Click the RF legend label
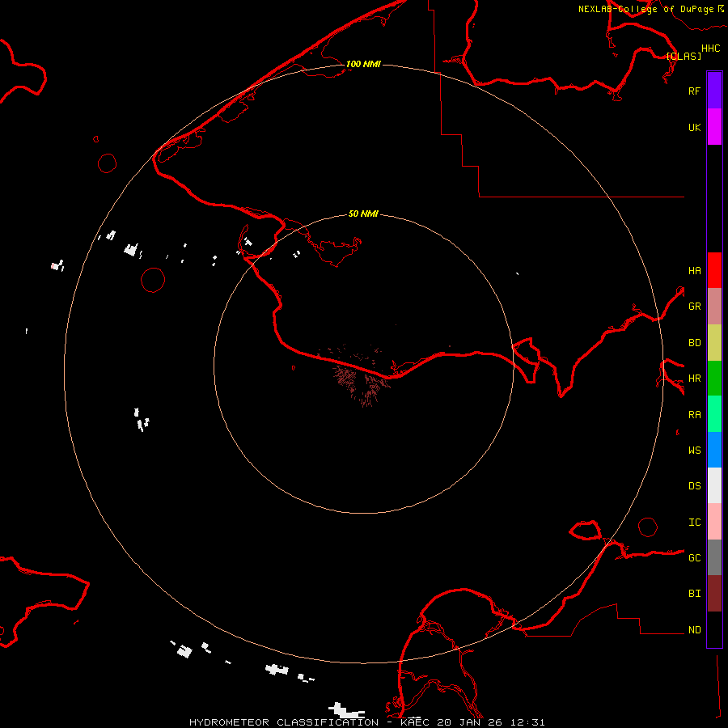Image resolution: width=728 pixels, height=728 pixels. pos(694,91)
